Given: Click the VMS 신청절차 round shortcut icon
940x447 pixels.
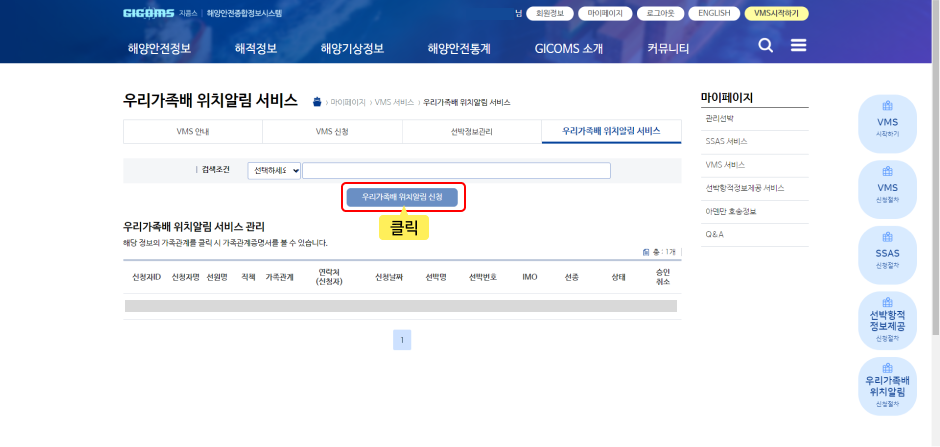Looking at the screenshot, I should click(887, 189).
